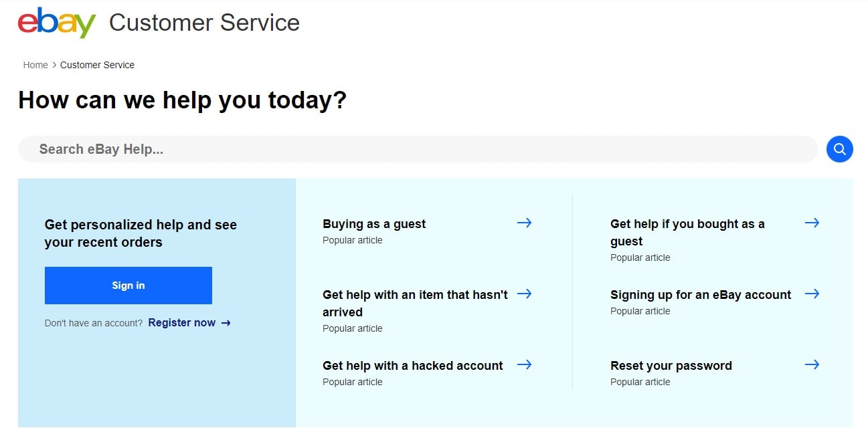Click the arrow next to Get help if you bought as a guest
The width and height of the screenshot is (868, 440).
[x=812, y=223]
